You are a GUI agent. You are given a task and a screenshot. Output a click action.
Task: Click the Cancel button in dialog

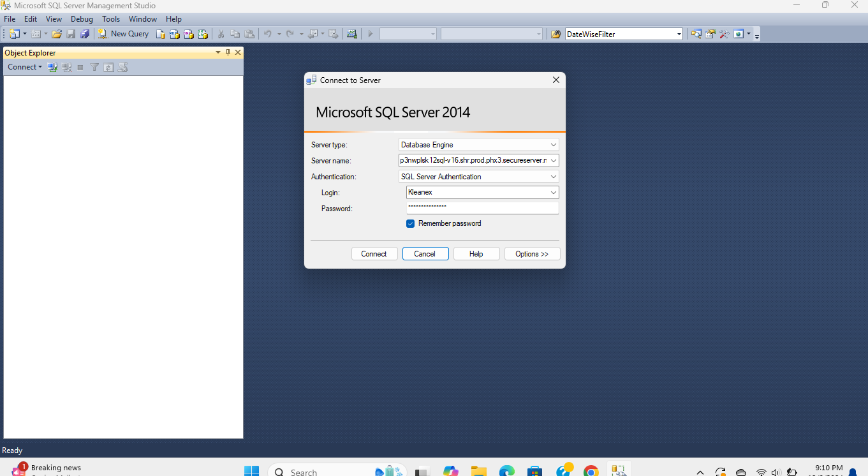click(425, 254)
